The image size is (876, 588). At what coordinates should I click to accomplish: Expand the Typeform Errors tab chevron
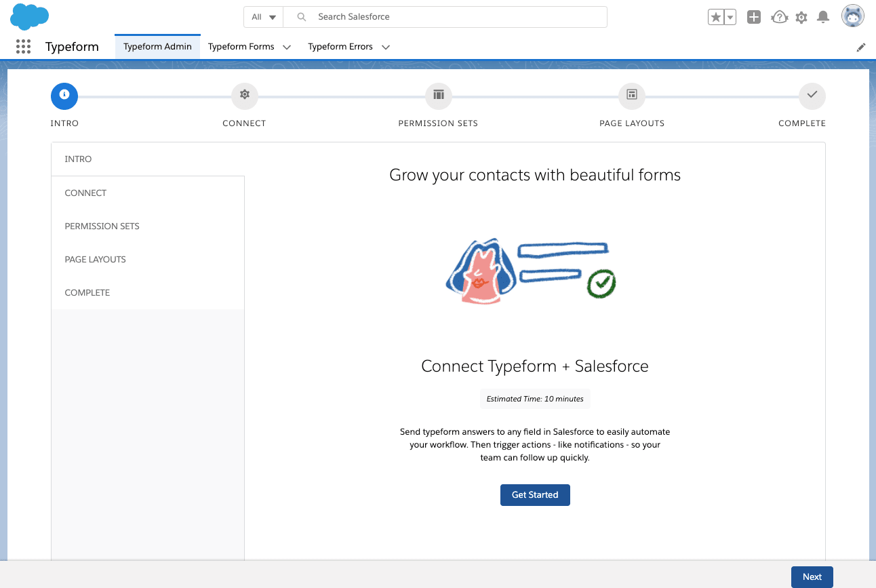pyautogui.click(x=386, y=47)
